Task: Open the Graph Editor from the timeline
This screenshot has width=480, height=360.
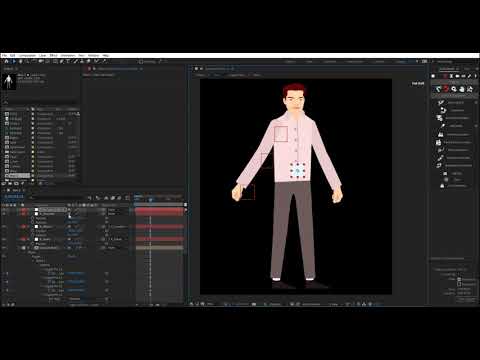Action: click(x=127, y=198)
